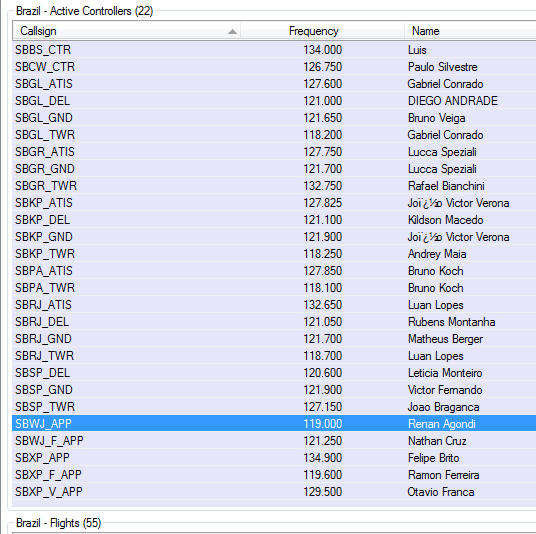
Task: Click the sort arrow in Callsign header
Action: [232, 32]
